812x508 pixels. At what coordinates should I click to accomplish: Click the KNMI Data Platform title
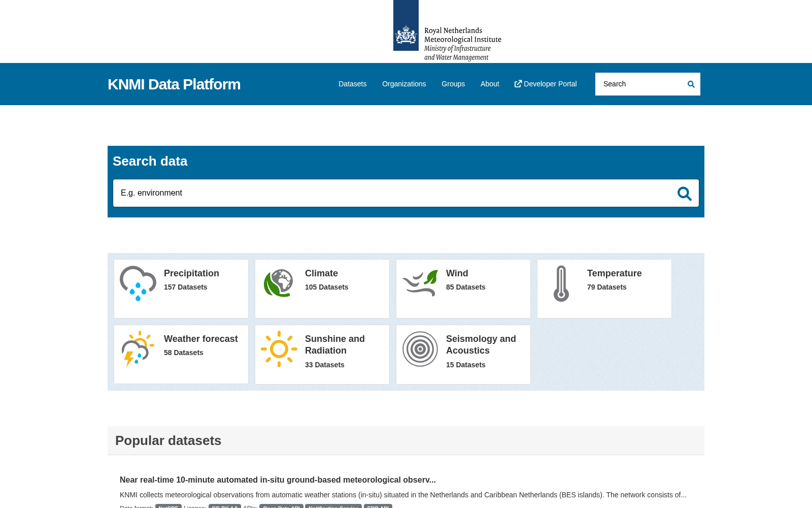pos(174,84)
